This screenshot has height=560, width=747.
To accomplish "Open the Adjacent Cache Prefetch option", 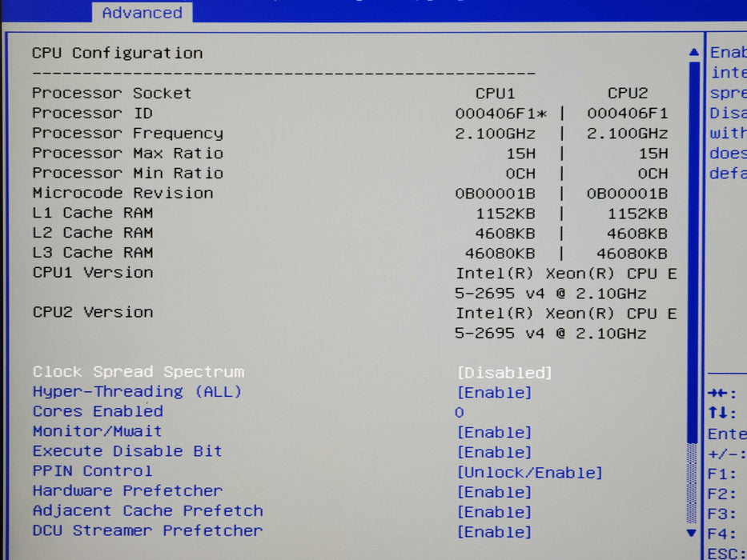I will tap(494, 512).
